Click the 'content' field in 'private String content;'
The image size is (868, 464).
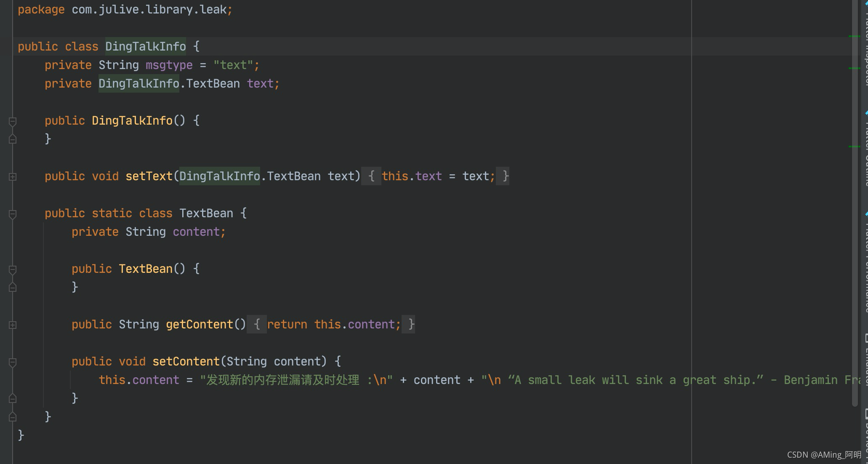(196, 232)
